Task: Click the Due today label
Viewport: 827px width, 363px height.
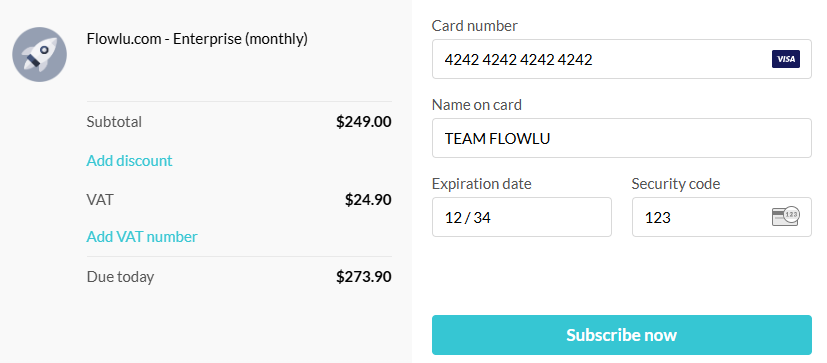Action: pyautogui.click(x=120, y=276)
